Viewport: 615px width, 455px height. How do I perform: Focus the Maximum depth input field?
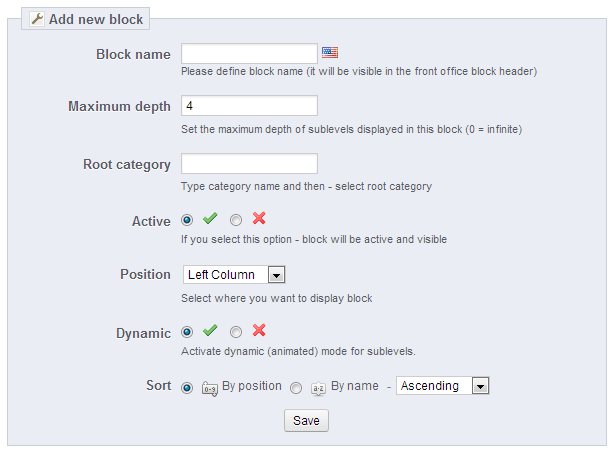249,106
